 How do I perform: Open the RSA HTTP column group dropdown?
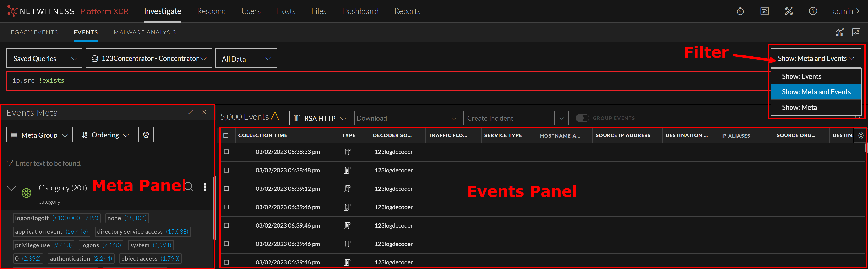coord(320,118)
